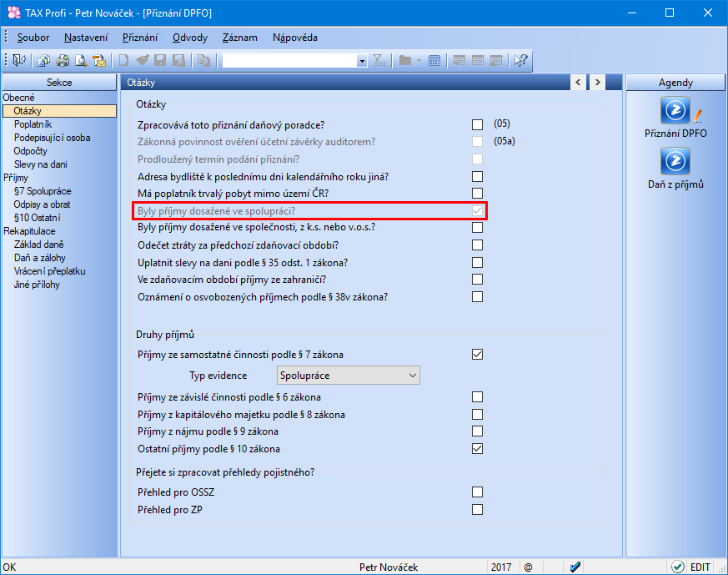Click the save-and-copy floppy icon
The width and height of the screenshot is (728, 575).
pyautogui.click(x=178, y=60)
